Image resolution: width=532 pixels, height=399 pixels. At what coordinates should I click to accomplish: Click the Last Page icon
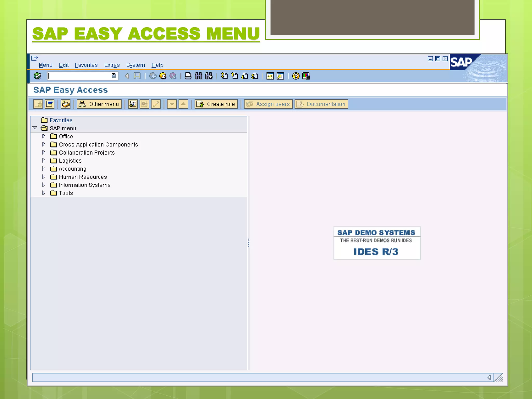coord(255,76)
